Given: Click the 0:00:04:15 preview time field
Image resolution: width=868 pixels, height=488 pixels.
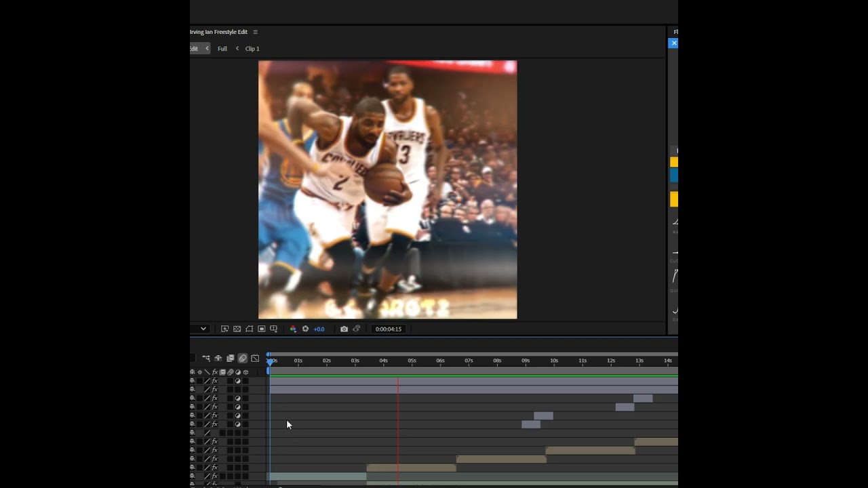Looking at the screenshot, I should pyautogui.click(x=389, y=329).
